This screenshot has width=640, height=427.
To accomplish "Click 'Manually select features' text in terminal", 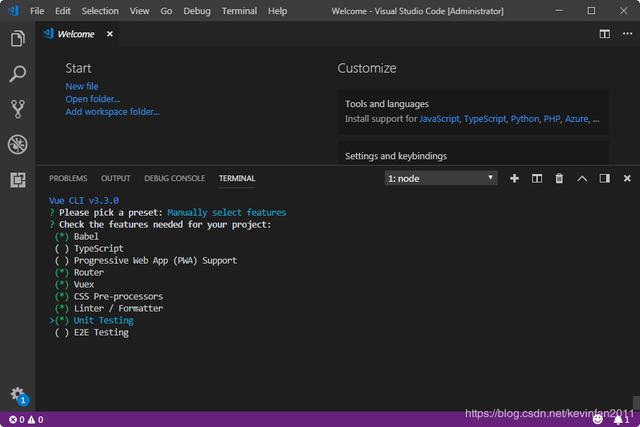I will [227, 212].
